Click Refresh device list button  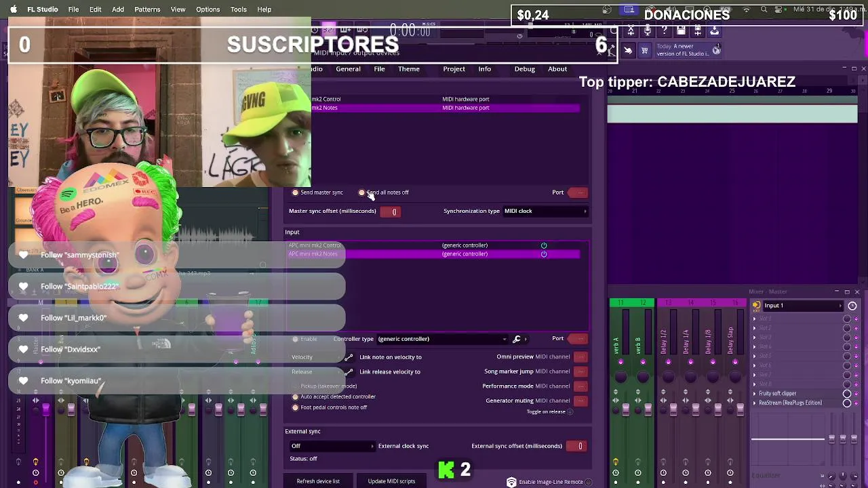[x=318, y=481]
